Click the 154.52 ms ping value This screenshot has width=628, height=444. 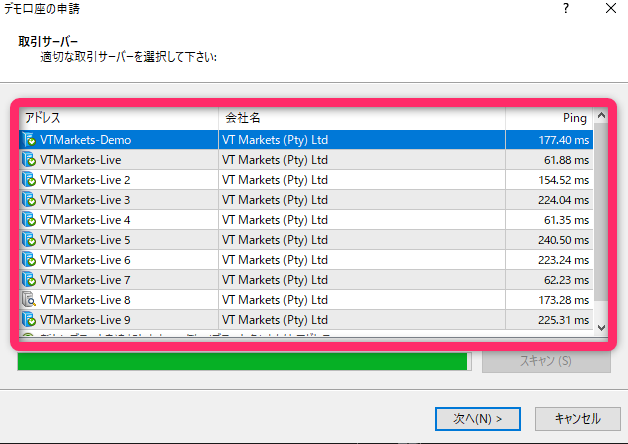pos(564,180)
